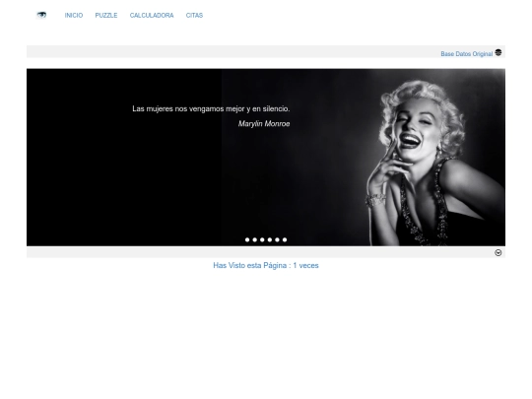Screen dimensions: 532x399
Task: Expand the circled chevron below the slideshow
Action: (499, 253)
